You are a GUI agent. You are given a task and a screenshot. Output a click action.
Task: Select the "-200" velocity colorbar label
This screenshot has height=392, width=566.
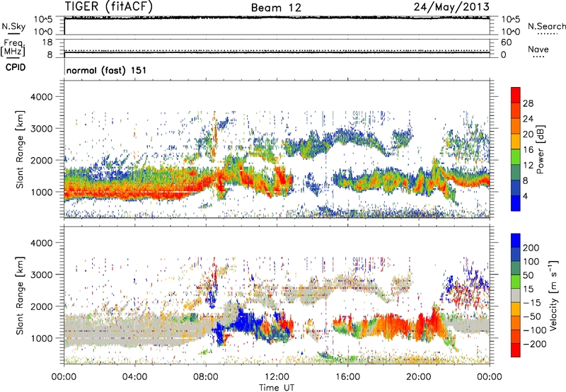coord(535,345)
